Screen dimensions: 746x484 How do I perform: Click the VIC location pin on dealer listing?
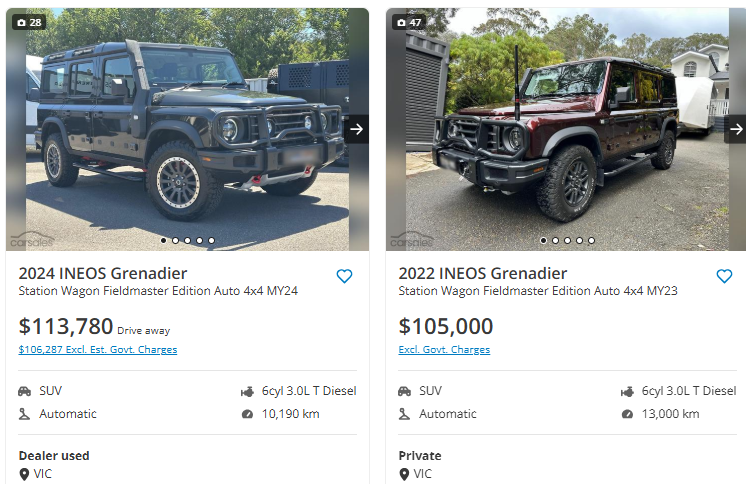pyautogui.click(x=25, y=474)
